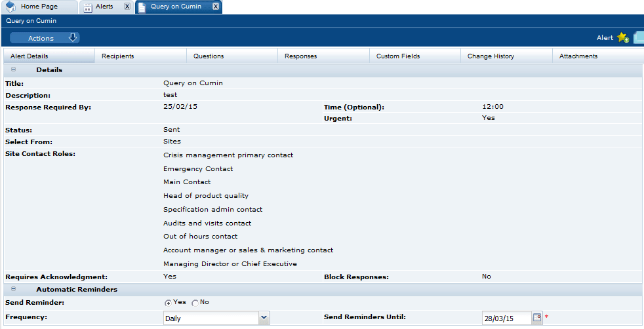Click the Home Page tab icon
Viewport: 644px width, 329px height.
(10, 6)
